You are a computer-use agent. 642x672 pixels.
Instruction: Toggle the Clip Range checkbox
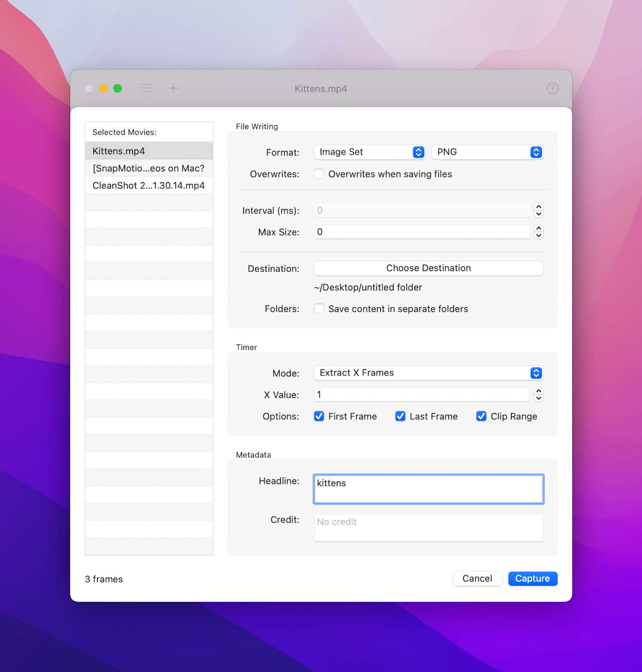(481, 416)
